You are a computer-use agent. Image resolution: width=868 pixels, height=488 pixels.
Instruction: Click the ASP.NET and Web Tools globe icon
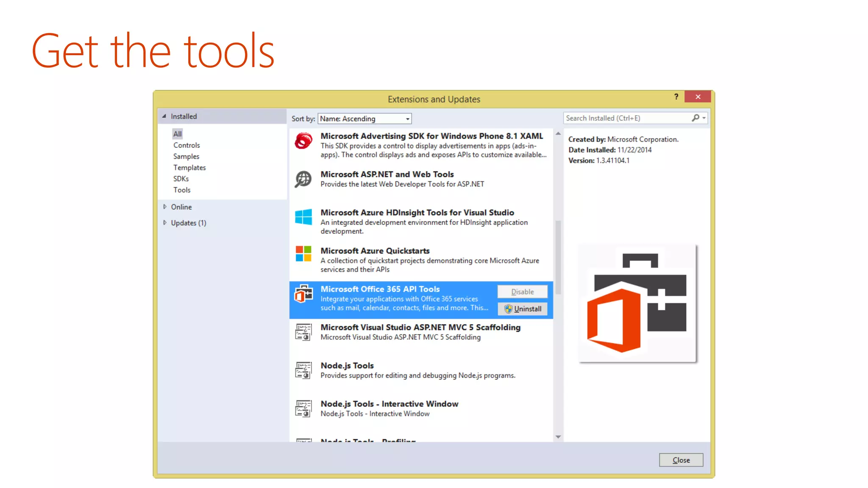click(303, 179)
